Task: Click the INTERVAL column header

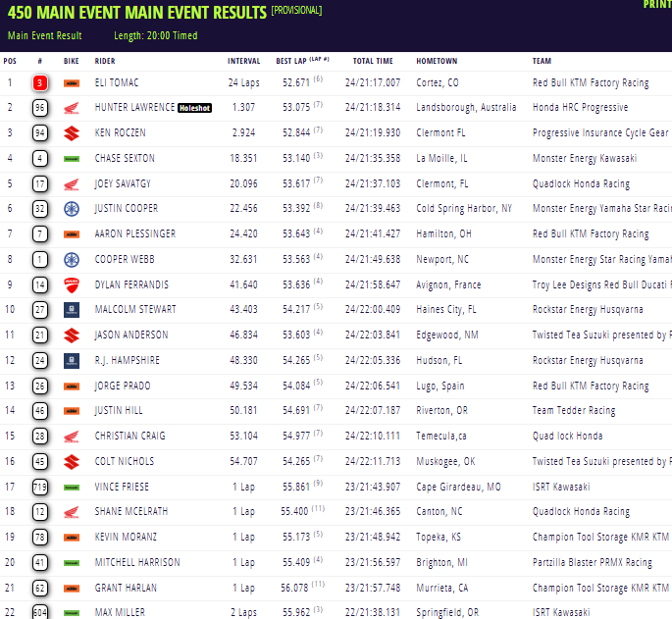Action: click(x=243, y=61)
